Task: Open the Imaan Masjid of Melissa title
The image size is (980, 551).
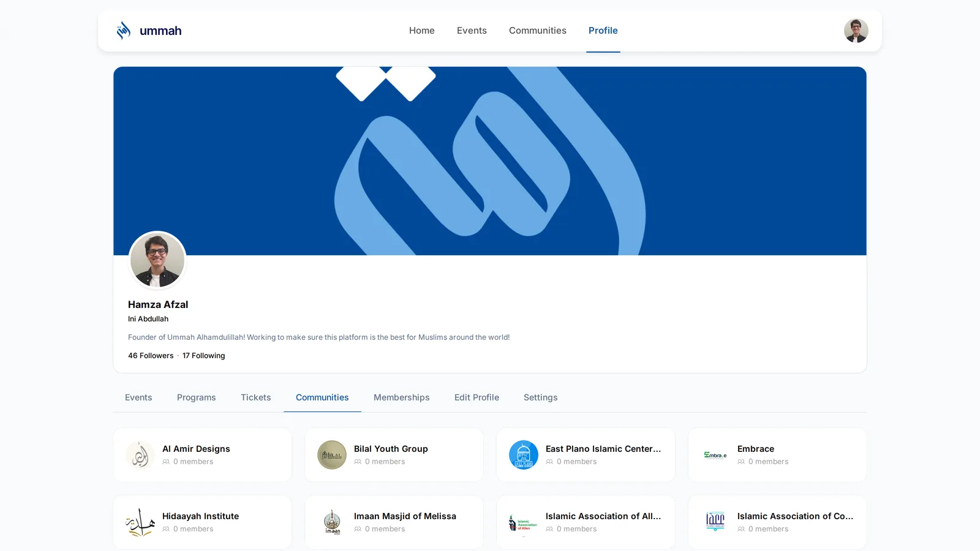Action: pyautogui.click(x=405, y=516)
